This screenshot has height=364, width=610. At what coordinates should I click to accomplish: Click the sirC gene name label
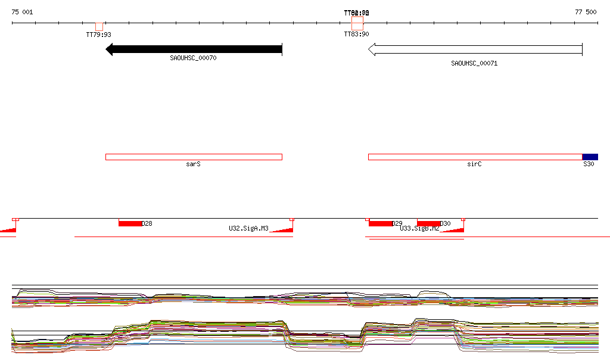click(474, 164)
